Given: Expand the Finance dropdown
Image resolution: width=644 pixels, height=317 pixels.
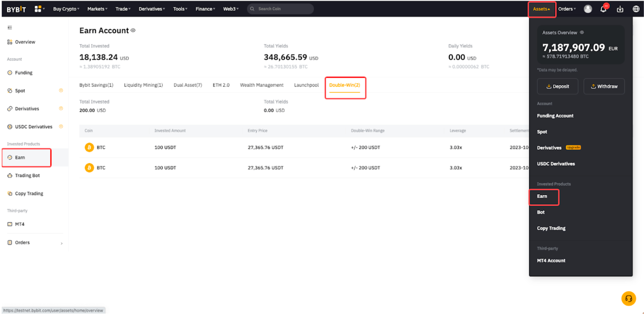Looking at the screenshot, I should click(x=205, y=9).
